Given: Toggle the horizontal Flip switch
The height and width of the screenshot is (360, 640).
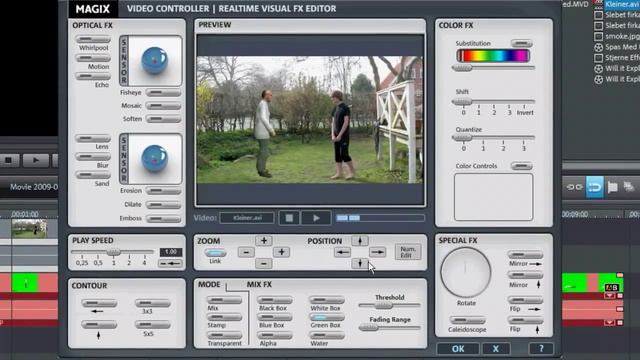Looking at the screenshot, I should point(525,300).
